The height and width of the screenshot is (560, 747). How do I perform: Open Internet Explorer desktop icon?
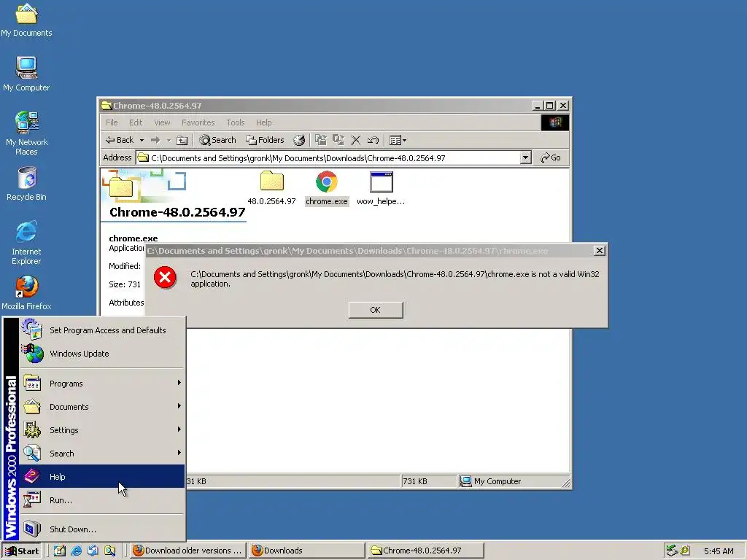[26, 243]
